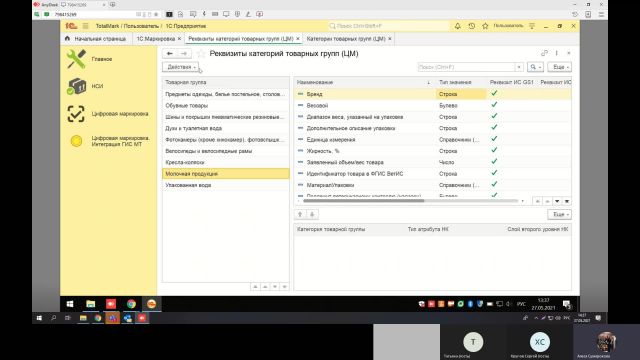640x360 pixels.
Task: Click AnyDesk whiteboard pen icon
Action: click(248, 14)
